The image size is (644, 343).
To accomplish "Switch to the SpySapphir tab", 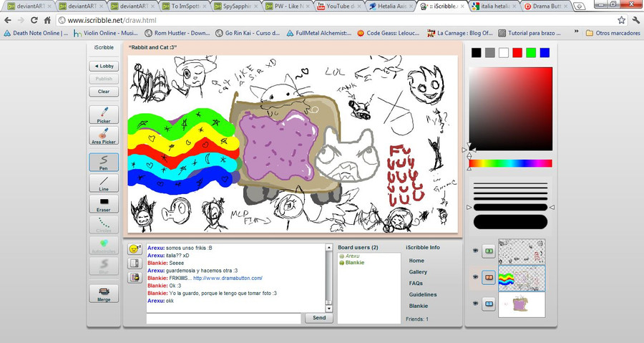I will [x=236, y=6].
